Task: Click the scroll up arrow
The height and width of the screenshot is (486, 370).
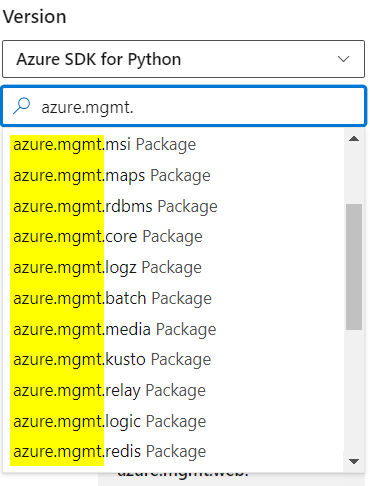Action: point(354,139)
